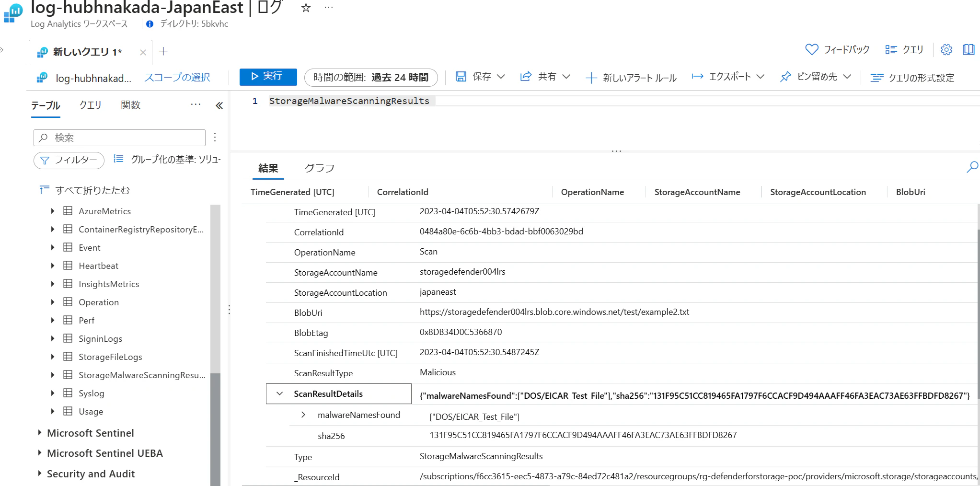Viewport: 980px width, 486px height.
Task: Click the エクスポート export icon
Action: tap(697, 77)
